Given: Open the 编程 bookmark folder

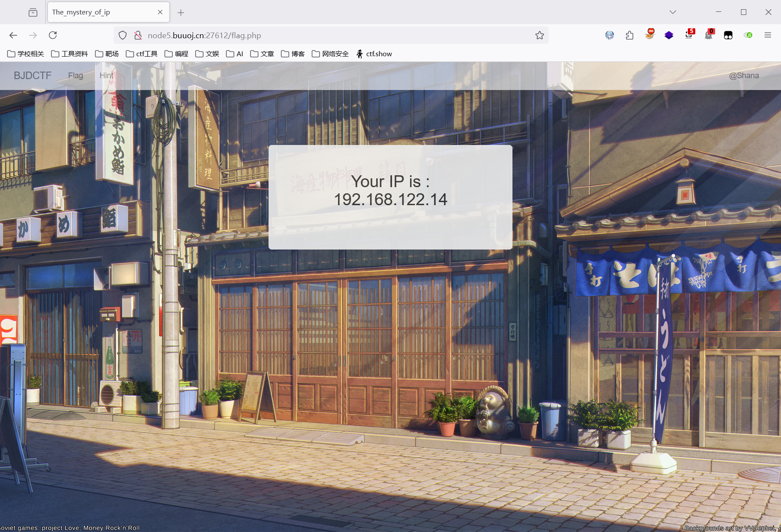Looking at the screenshot, I should (x=176, y=54).
